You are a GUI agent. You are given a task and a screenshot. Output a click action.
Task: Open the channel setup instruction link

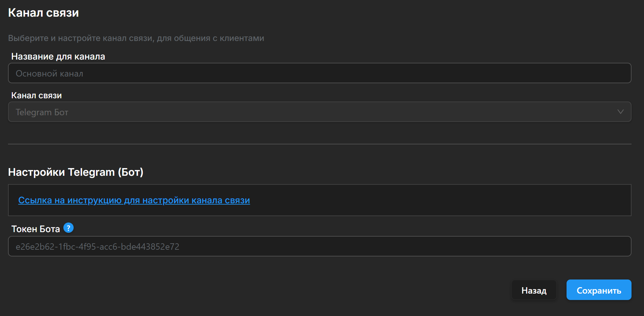pyautogui.click(x=134, y=200)
